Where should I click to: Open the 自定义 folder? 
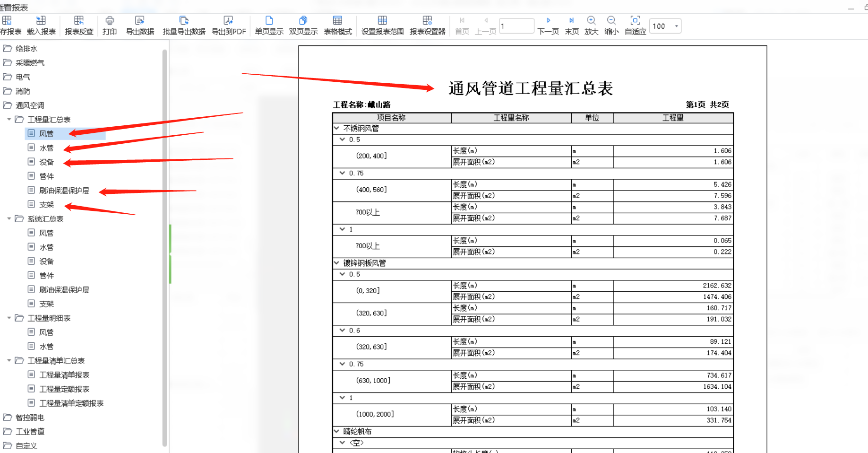[x=20, y=446]
